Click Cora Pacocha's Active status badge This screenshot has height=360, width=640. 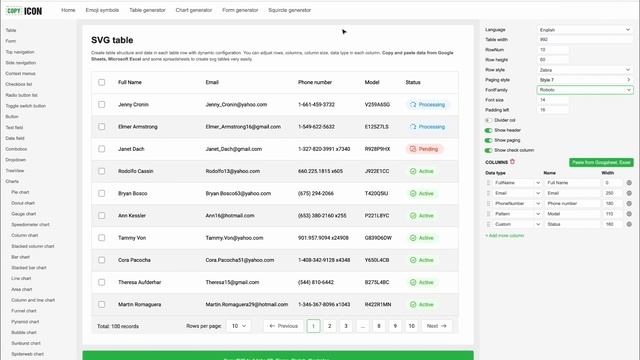pyautogui.click(x=422, y=260)
